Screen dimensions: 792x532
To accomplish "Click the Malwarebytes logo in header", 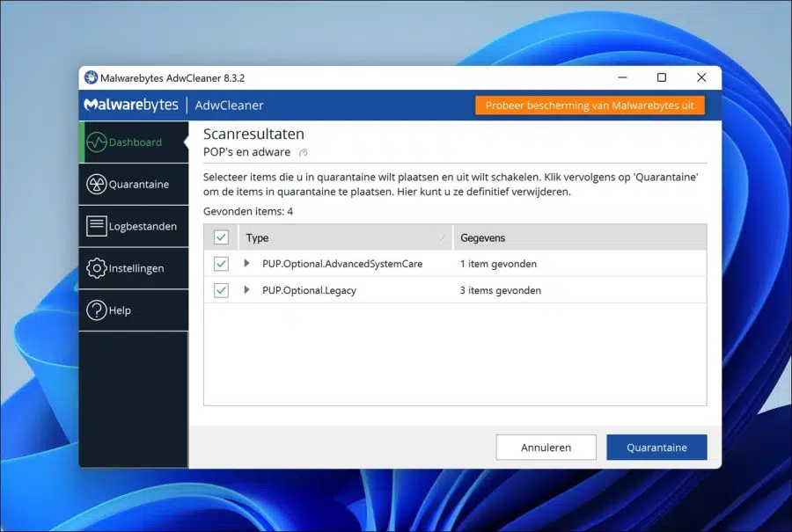I will click(131, 105).
